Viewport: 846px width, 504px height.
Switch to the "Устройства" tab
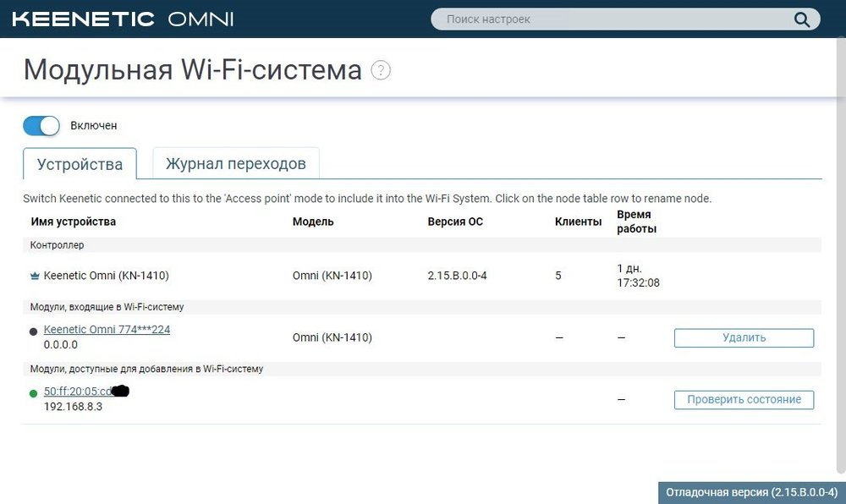80,164
